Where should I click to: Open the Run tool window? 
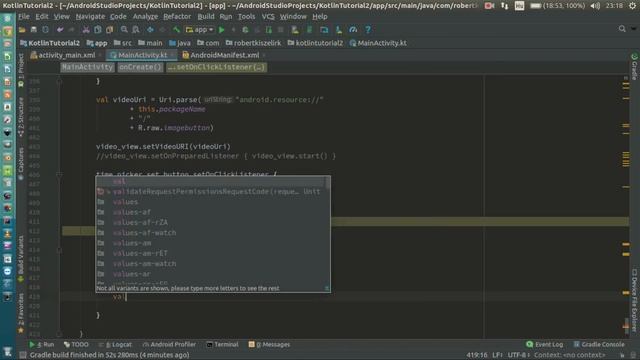click(42, 345)
